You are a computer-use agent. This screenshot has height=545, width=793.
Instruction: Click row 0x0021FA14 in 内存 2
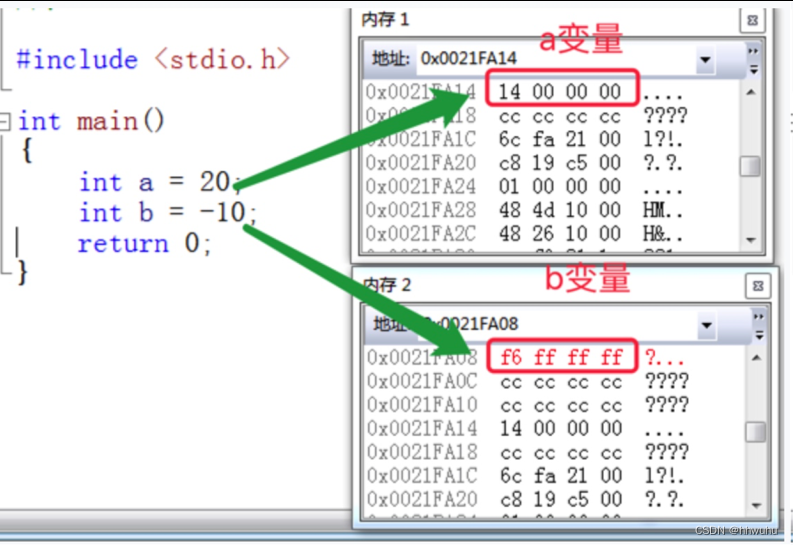(526, 429)
